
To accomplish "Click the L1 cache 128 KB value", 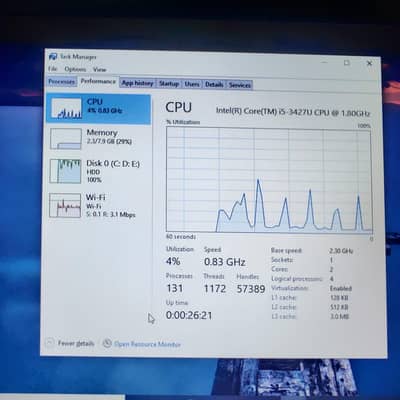I will pyautogui.click(x=339, y=298).
